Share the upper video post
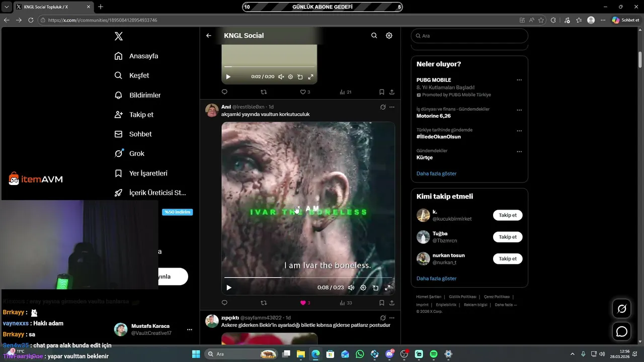 click(392, 92)
